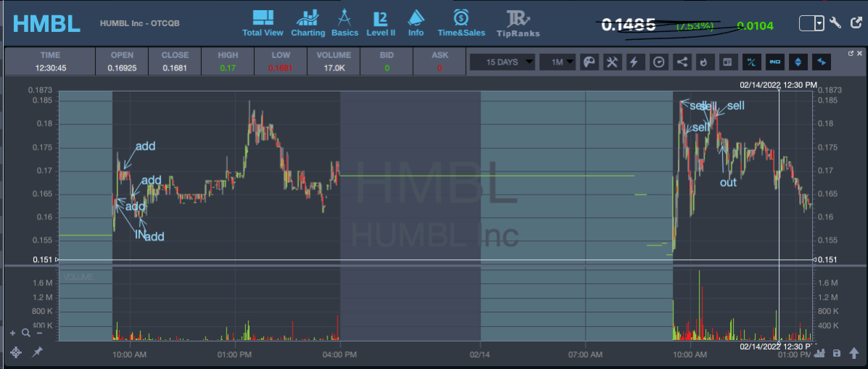Click the BID value cell
Image resolution: width=868 pixels, height=369 pixels.
click(x=387, y=62)
